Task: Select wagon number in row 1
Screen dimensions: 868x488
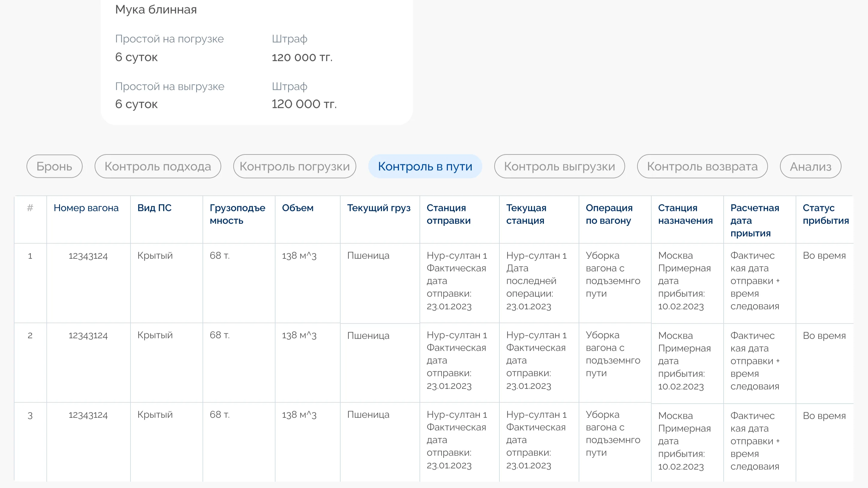Action: [x=88, y=256]
